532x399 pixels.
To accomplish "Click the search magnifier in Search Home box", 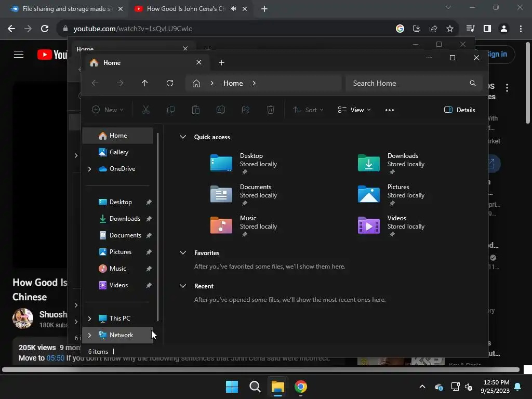I will tap(473, 83).
